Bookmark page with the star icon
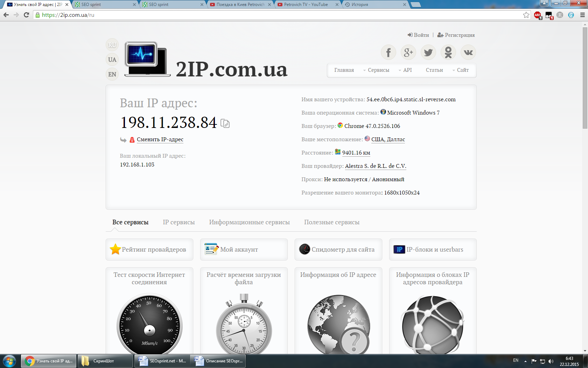The width and height of the screenshot is (588, 368). point(526,15)
